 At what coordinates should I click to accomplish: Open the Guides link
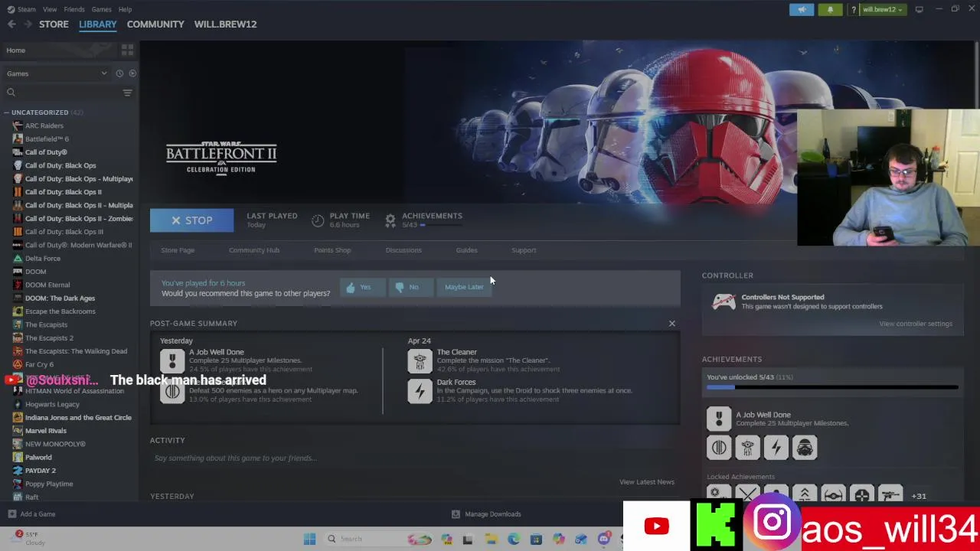pos(466,250)
